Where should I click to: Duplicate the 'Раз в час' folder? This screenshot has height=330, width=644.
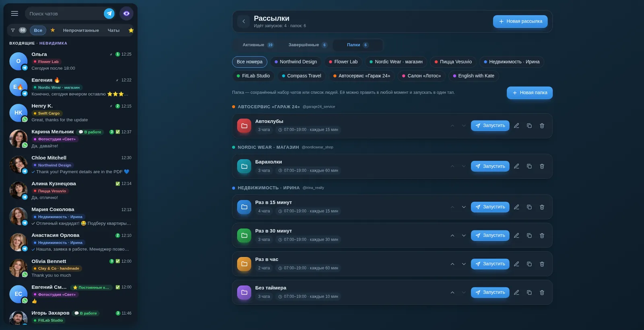pos(529,264)
